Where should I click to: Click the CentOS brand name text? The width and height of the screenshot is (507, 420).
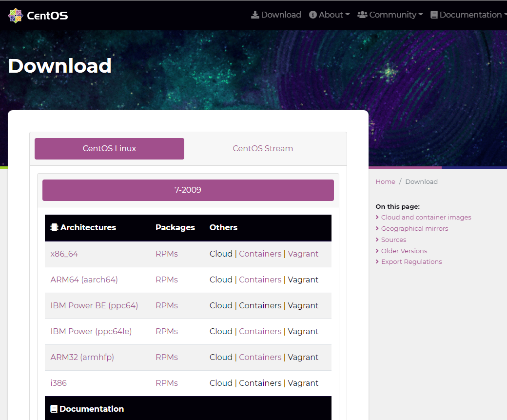pos(48,16)
